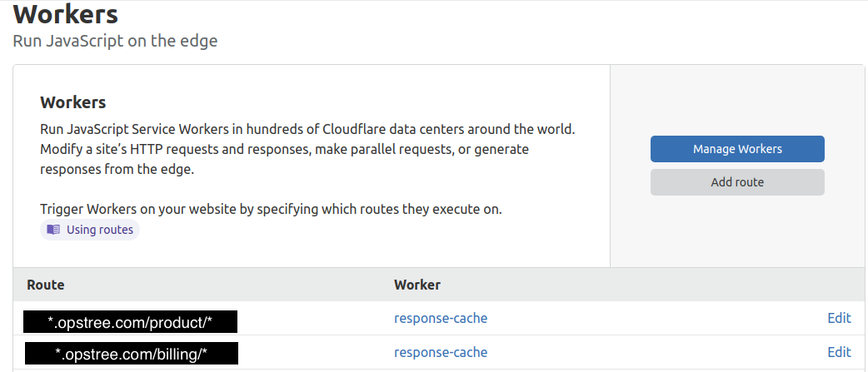Select the *.opstree.com/billing/* route text

tap(131, 355)
